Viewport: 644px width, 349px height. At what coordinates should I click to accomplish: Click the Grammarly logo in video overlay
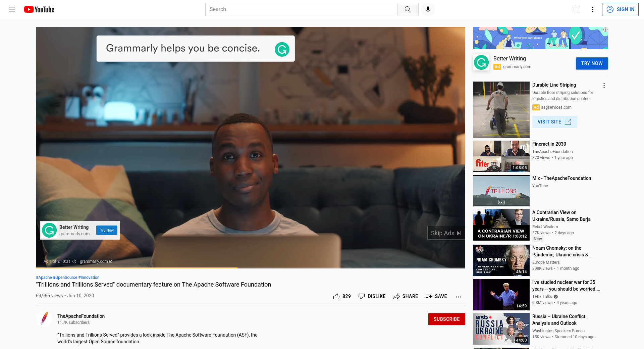(x=49, y=230)
